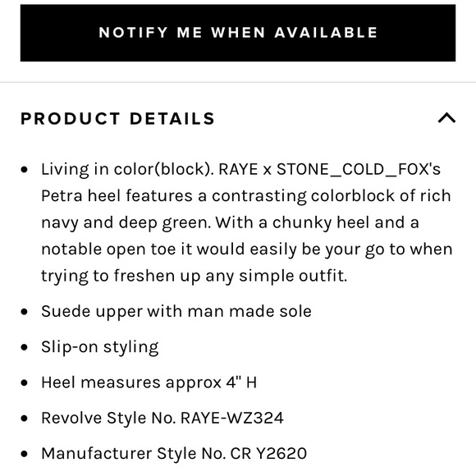Click the Heel measures approx 4" H line
This screenshot has width=476, height=476.
[149, 382]
